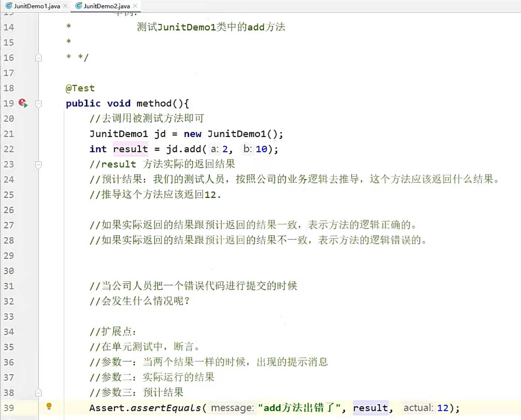The height and width of the screenshot is (420, 521).
Task: Collapse the code fold marker beside line 23
Action: [38, 165]
